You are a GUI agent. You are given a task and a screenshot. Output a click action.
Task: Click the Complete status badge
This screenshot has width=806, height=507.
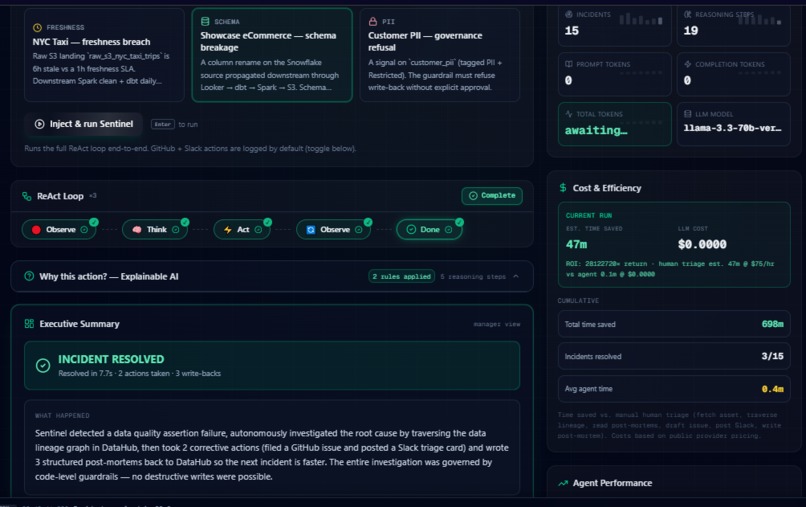pos(492,195)
